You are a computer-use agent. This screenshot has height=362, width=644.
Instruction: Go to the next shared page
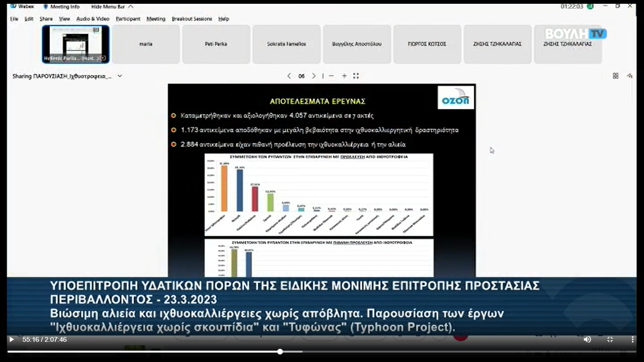(x=314, y=76)
